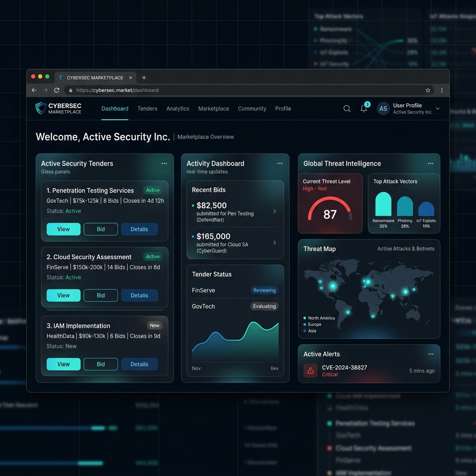Click the Ransomware 35% bar
The height and width of the screenshot is (476, 476).
[383, 204]
